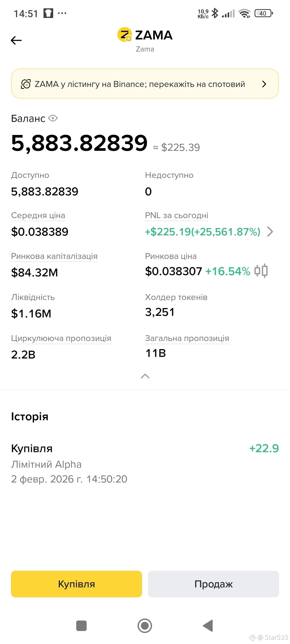
Task: Tap the yellow Купівля button
Action: pyautogui.click(x=77, y=584)
